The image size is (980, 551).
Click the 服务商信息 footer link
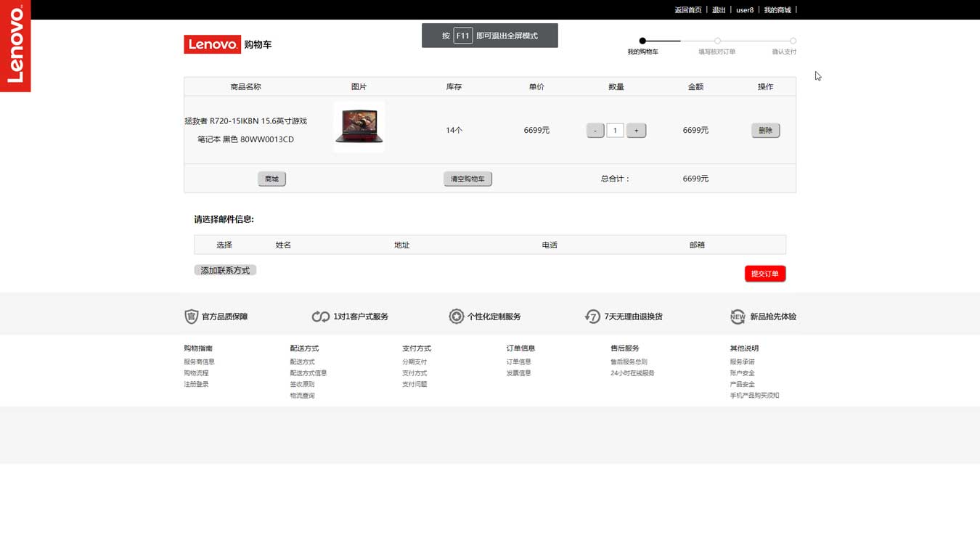(x=199, y=362)
